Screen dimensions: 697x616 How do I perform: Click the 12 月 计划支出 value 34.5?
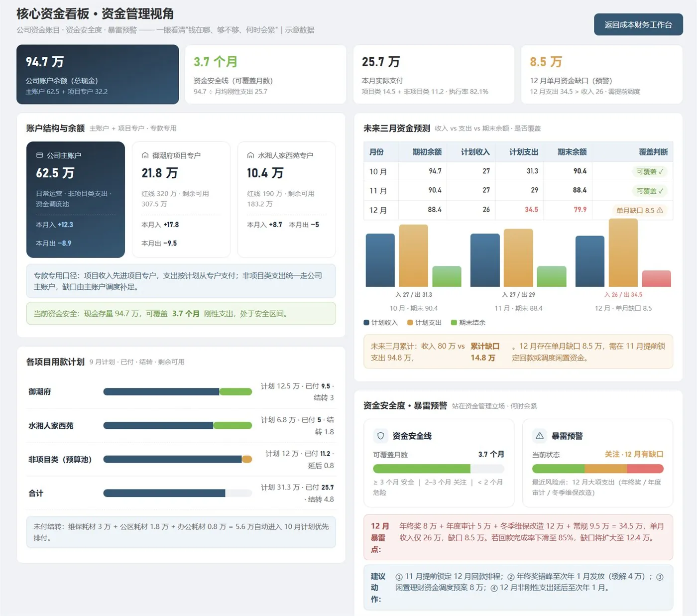pyautogui.click(x=531, y=210)
